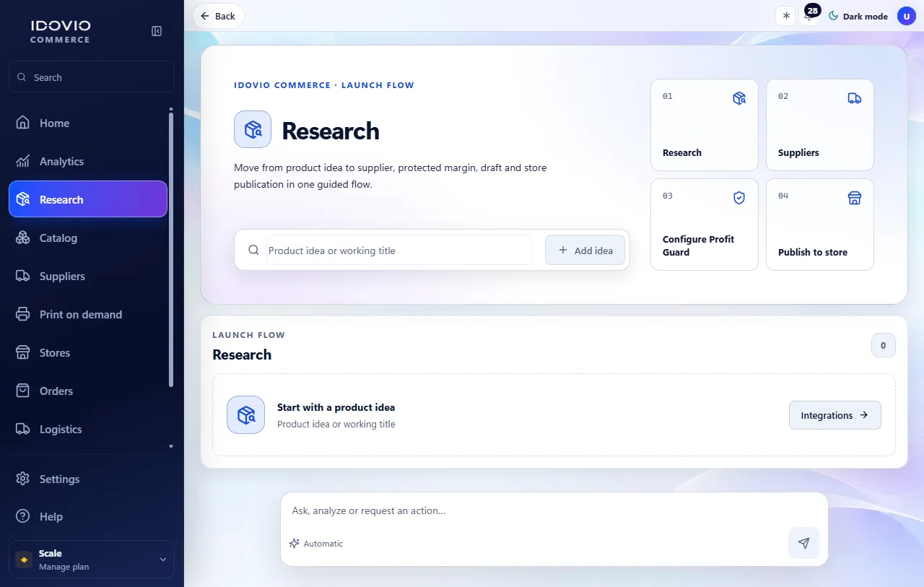Screen dimensions: 924x587
Task: Click the asterisk icon in top bar
Action: coord(785,16)
